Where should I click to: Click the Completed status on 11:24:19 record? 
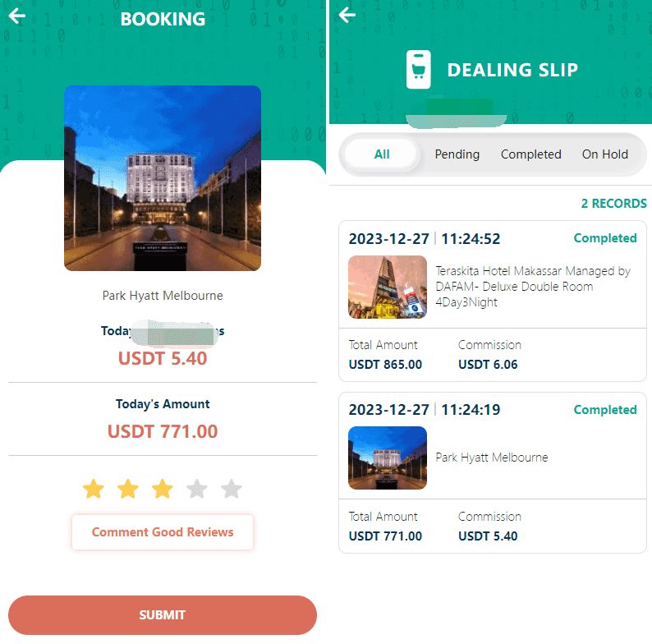[605, 410]
